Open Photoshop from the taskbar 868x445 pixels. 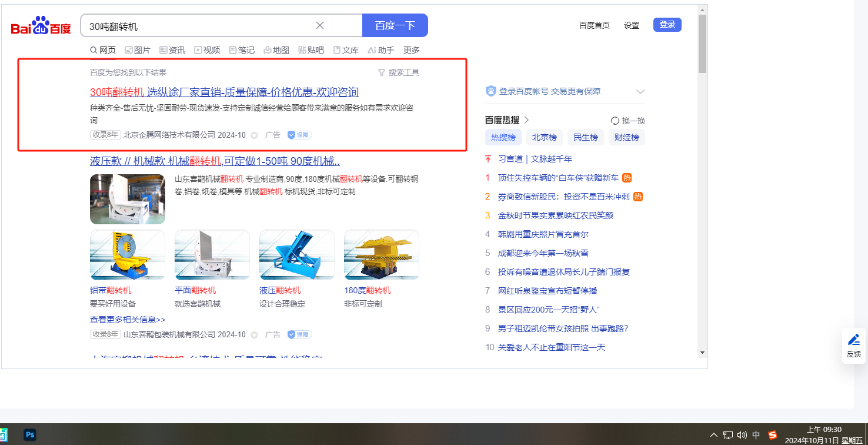(x=30, y=435)
